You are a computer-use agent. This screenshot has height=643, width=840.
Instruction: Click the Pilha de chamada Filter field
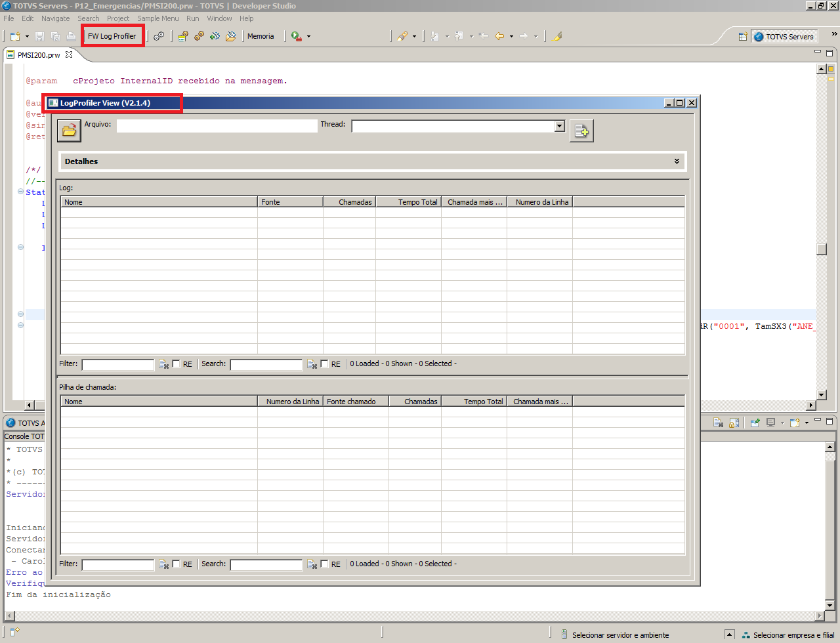(118, 564)
